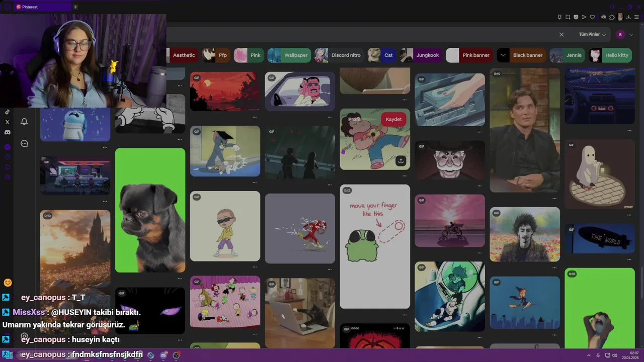
Task: Open the pink sunset motorcycle GIF pin
Action: (450, 221)
